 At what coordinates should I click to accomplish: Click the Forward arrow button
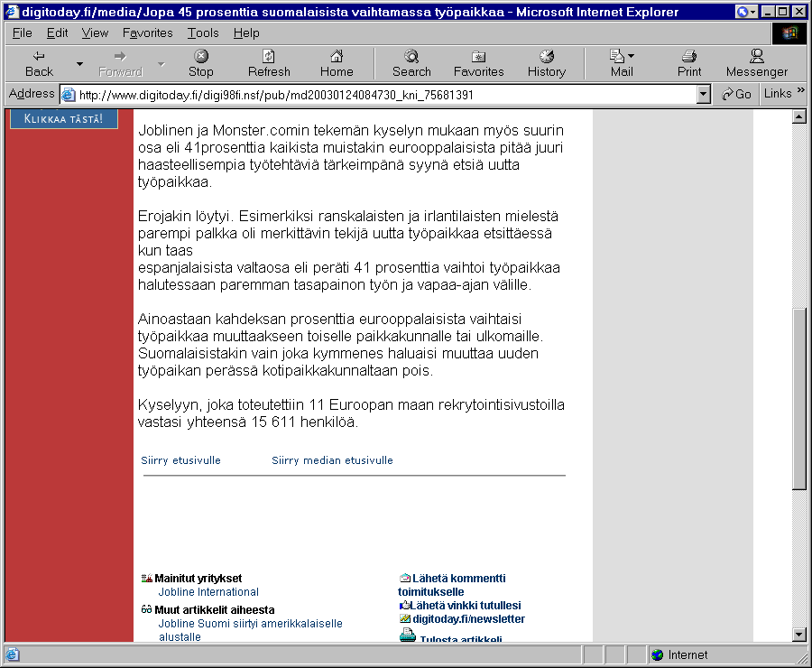pyautogui.click(x=120, y=64)
